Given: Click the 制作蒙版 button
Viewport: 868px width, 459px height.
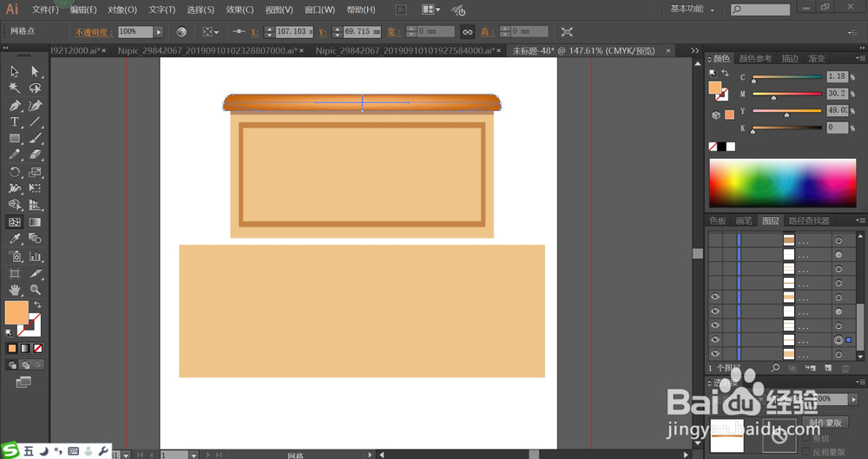Looking at the screenshot, I should coord(825,423).
